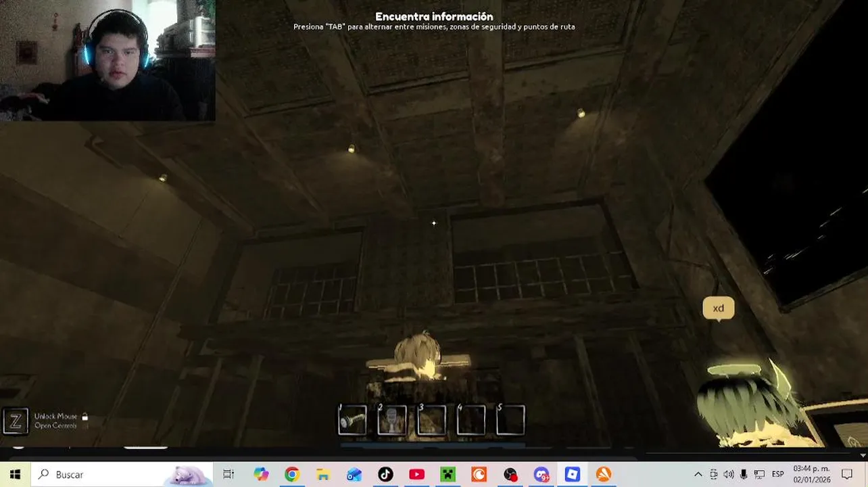This screenshot has width=868, height=487.
Task: Click the Meet Now tray icon
Action: [x=714, y=474]
